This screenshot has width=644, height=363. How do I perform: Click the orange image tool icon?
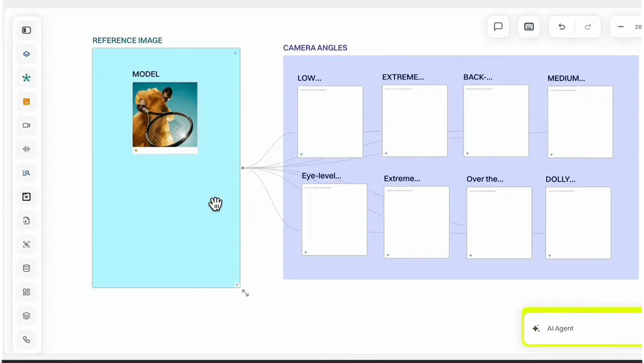click(x=26, y=102)
